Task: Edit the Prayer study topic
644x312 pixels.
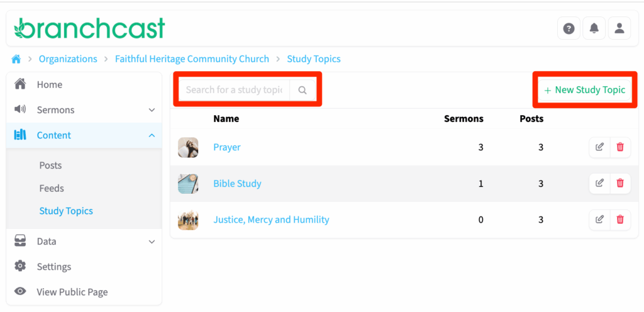Action: pos(599,147)
